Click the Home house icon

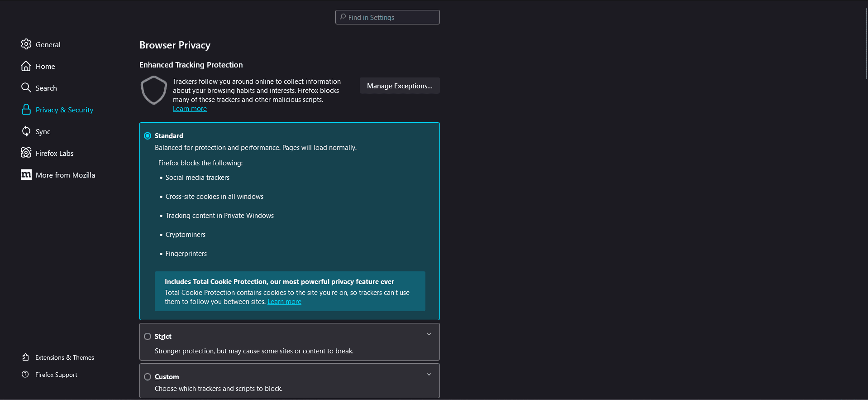[26, 66]
